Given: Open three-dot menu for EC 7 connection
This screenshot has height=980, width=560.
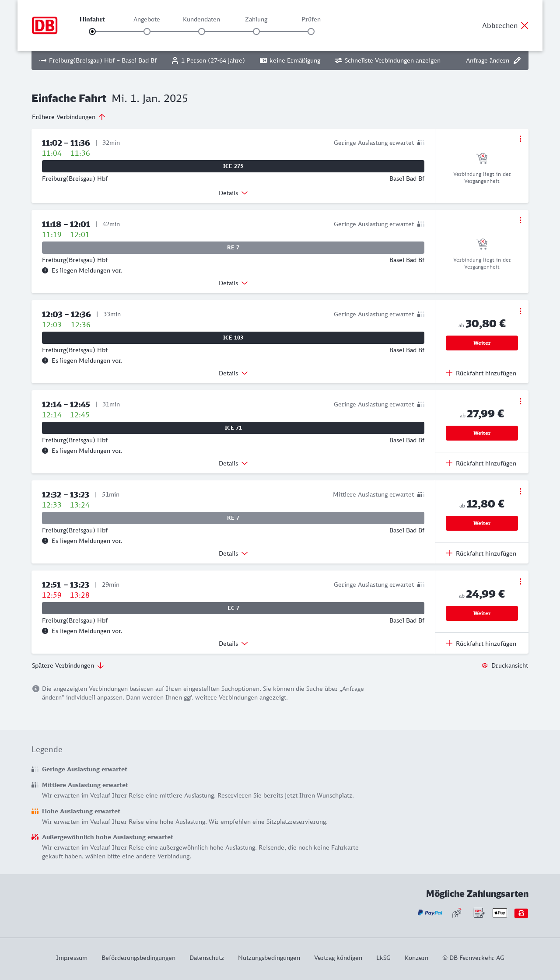Looking at the screenshot, I should [520, 581].
